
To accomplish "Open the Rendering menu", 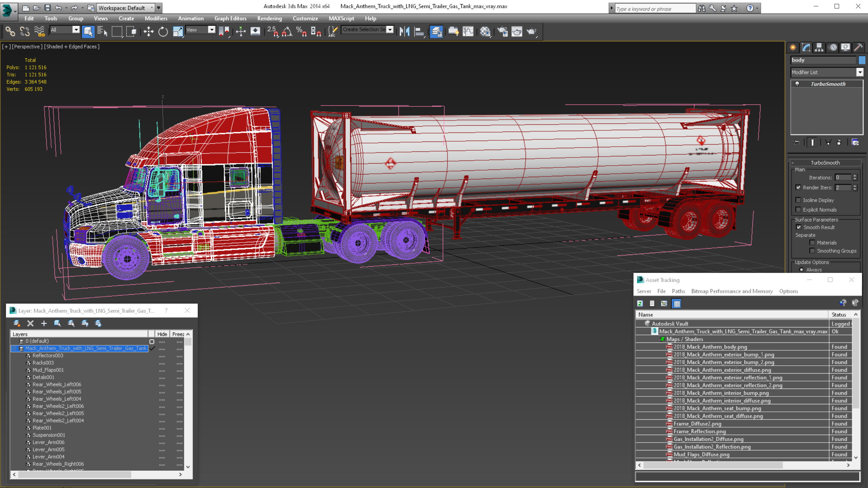I will point(269,18).
